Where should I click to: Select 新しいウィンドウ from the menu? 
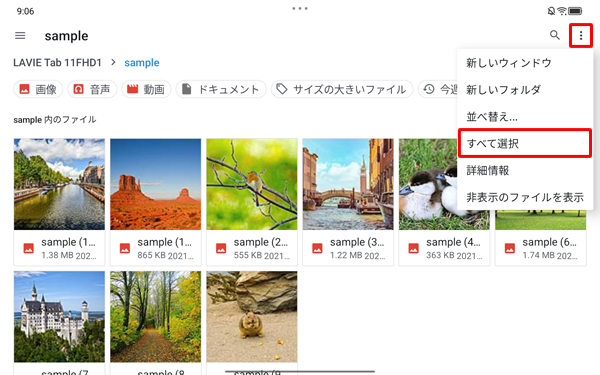click(x=525, y=63)
